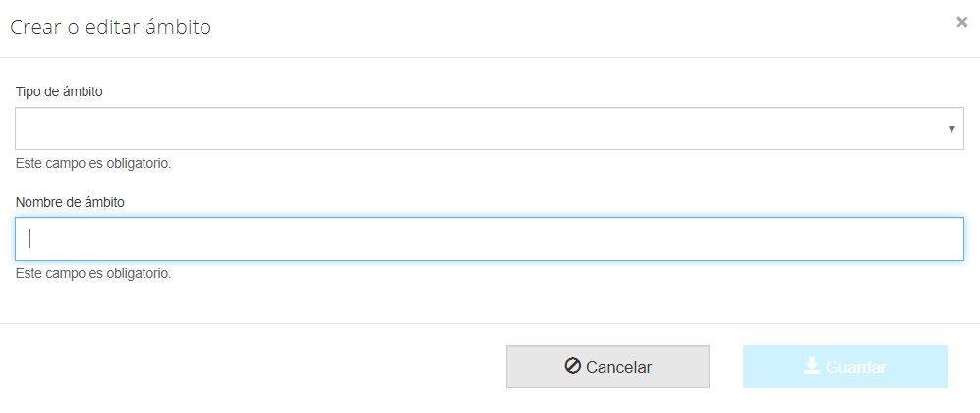Click the word "Cancelar" in the footer
This screenshot has height=413, width=980.
pyautogui.click(x=618, y=367)
